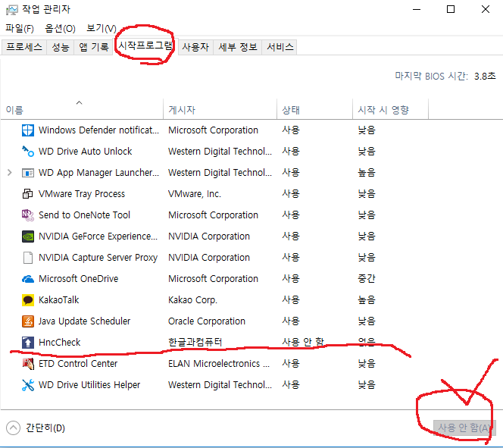
Task: Click the WD Drive Utilities Helper icon
Action: 28,385
